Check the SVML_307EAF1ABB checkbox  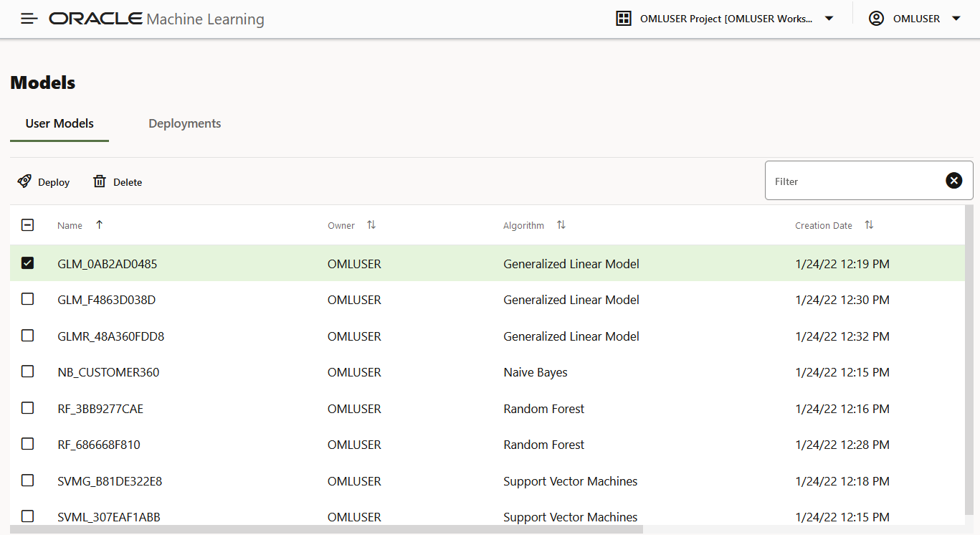coord(27,516)
